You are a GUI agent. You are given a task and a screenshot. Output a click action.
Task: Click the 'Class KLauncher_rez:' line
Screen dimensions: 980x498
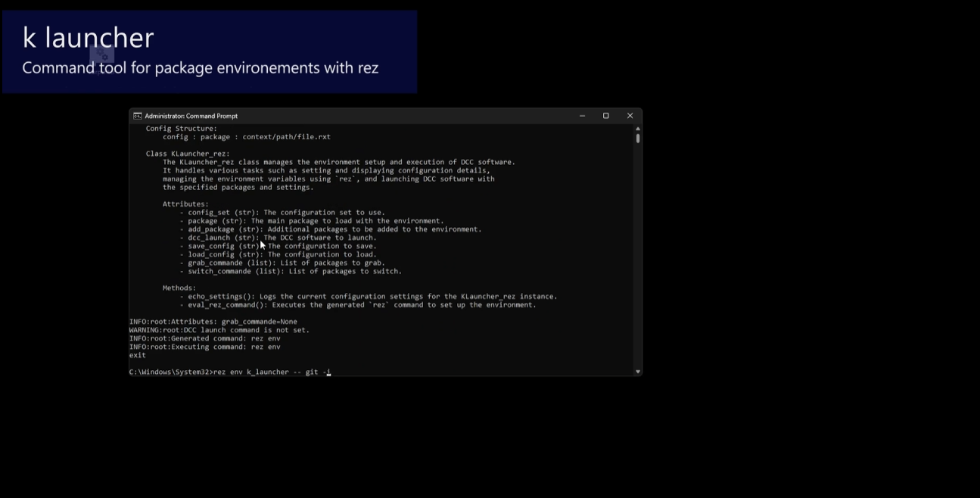[x=188, y=154]
